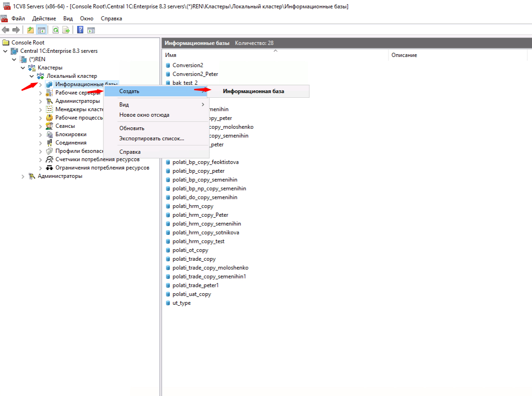Open the Вид submenu in the context menu
This screenshot has width=532, height=396.
[156, 105]
